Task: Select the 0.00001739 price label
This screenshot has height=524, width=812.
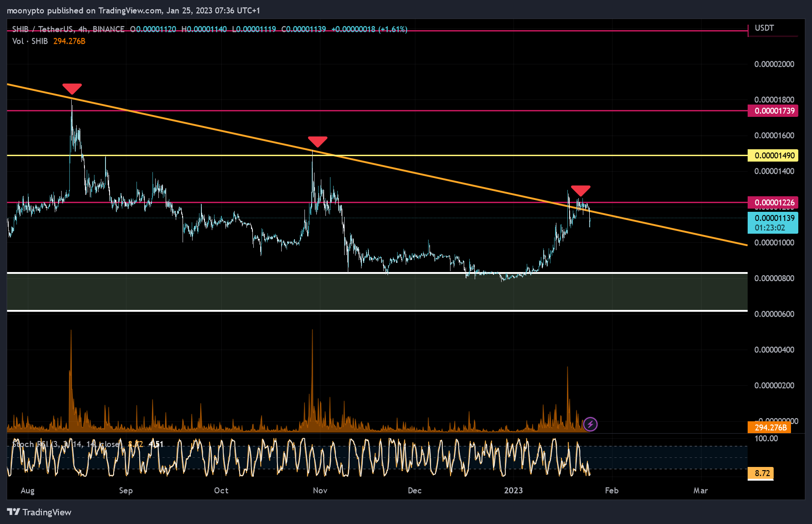Action: tap(773, 111)
